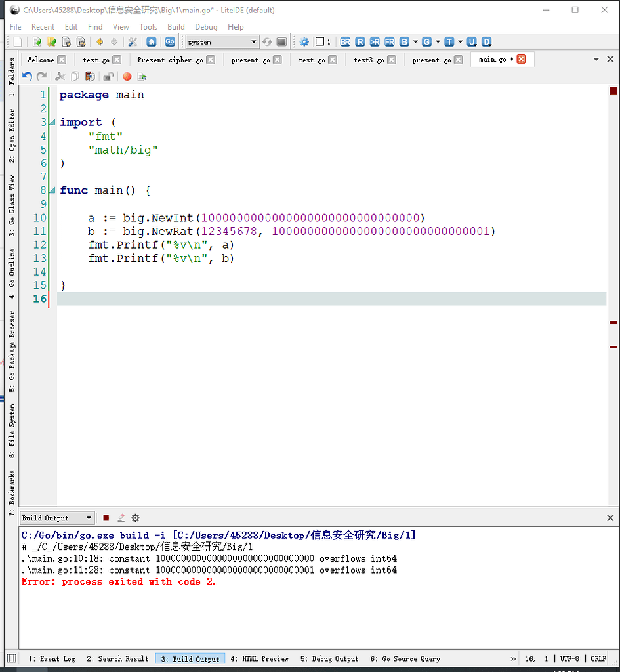Click the red toggle breakpoint icon
The height and width of the screenshot is (672, 620).
[127, 77]
